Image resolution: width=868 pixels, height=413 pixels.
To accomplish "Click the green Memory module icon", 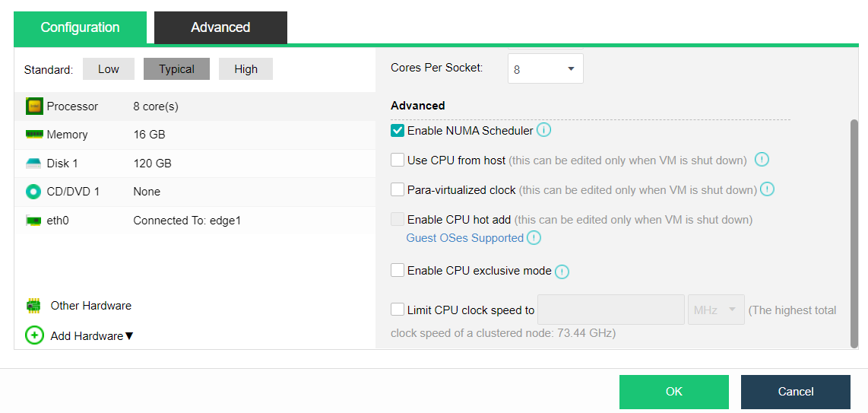I will (x=34, y=135).
